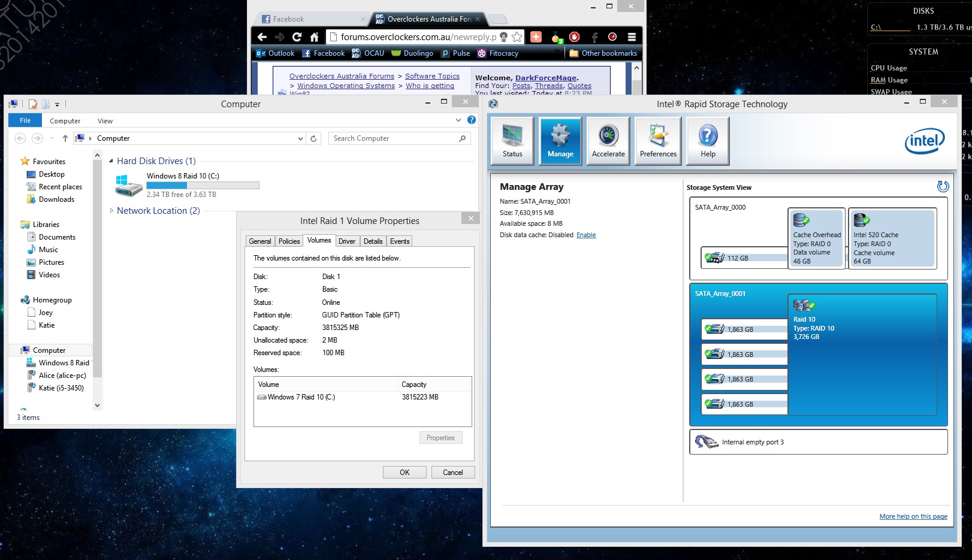Click the Chrome address bar
Screen dimensions: 972x560
[418, 37]
